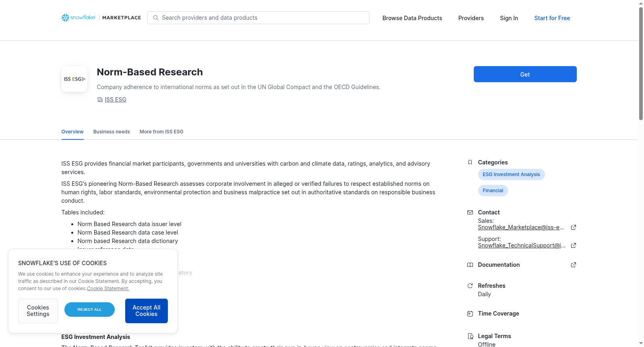Click 'Norm Based Research data issuer level'
This screenshot has height=347, width=644.
[x=129, y=224]
